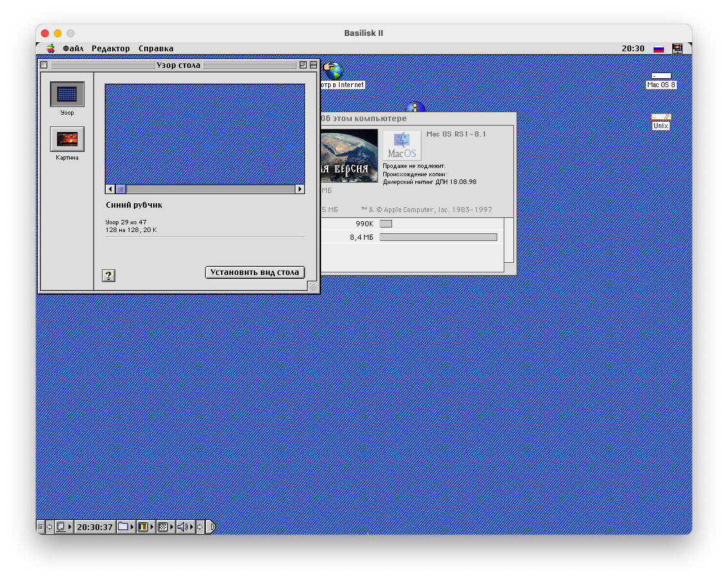The height and width of the screenshot is (582, 728).
Task: Click the Узор стола zoom box
Action: tap(303, 65)
